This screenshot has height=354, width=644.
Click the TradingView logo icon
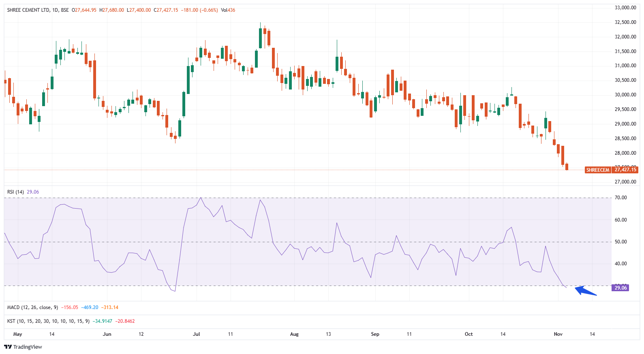[x=8, y=347]
